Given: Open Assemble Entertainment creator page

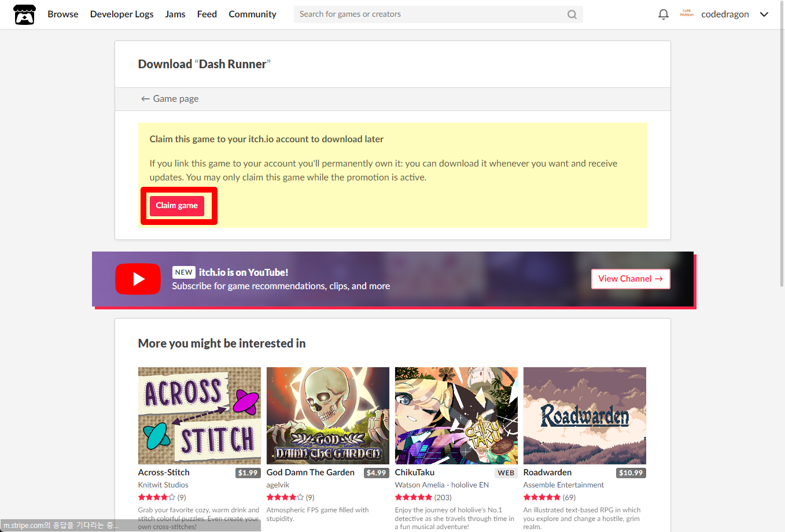Looking at the screenshot, I should (563, 485).
